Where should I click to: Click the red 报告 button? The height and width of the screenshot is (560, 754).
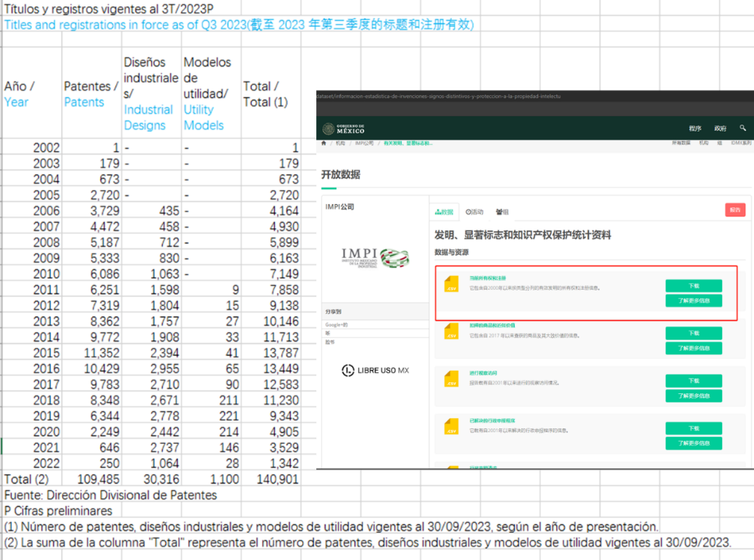pos(735,210)
